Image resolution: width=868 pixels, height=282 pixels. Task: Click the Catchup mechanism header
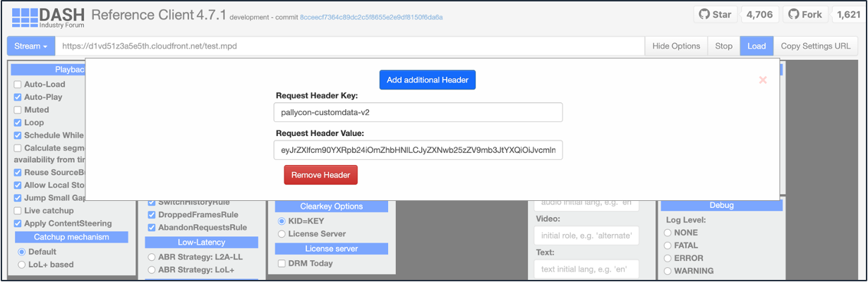72,237
